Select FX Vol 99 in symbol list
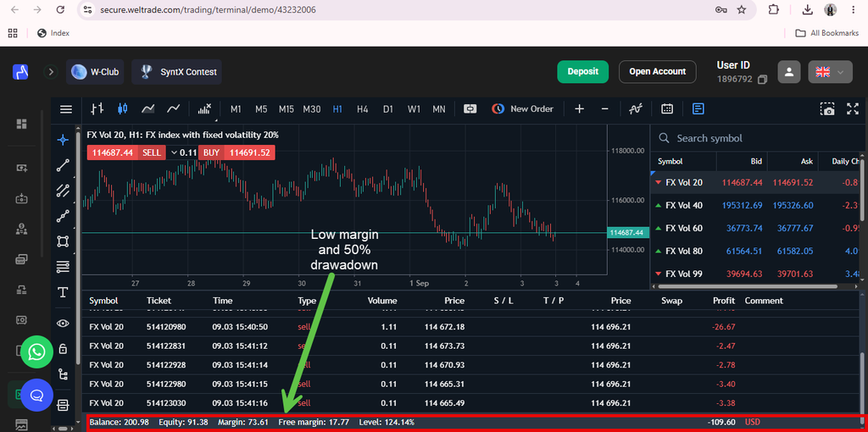This screenshot has width=868, height=432. [x=756, y=274]
